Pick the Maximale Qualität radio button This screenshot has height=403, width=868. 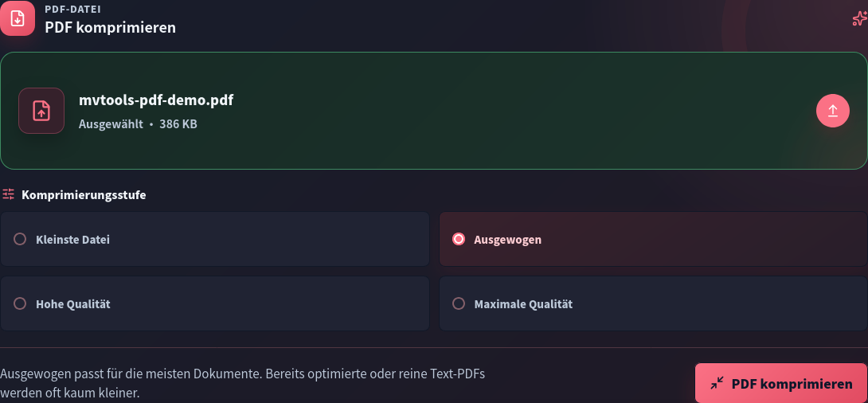point(459,303)
